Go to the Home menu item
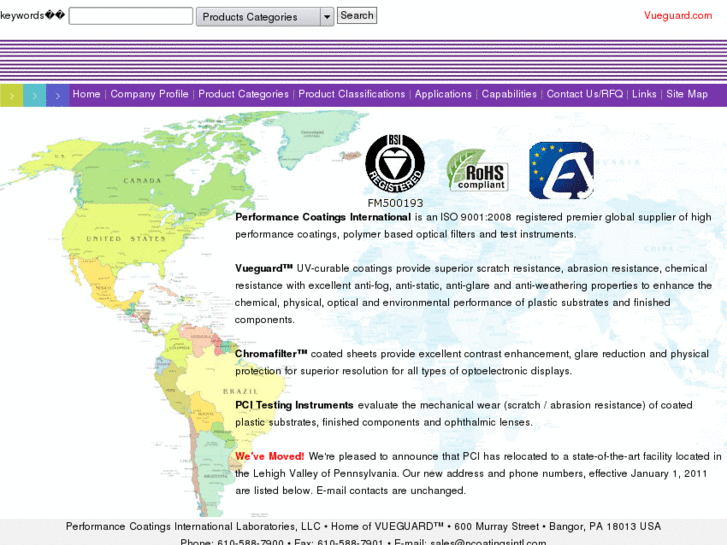 click(x=86, y=94)
